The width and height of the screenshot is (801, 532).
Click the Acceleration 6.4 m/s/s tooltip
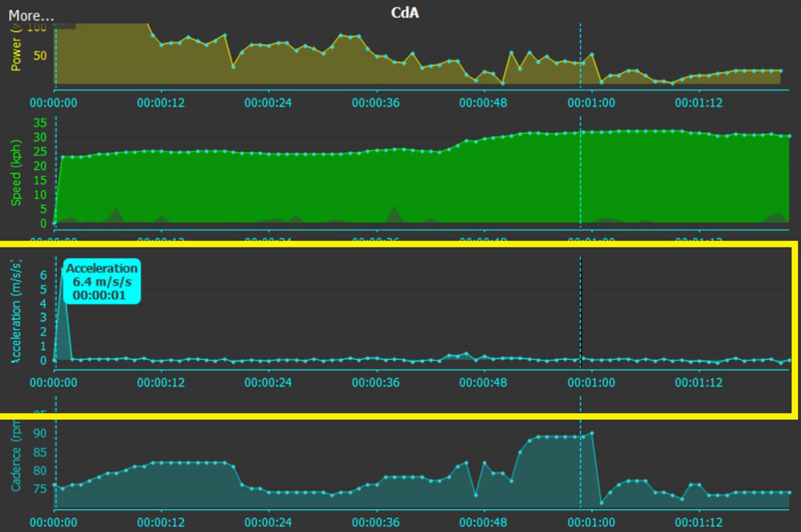tap(102, 282)
